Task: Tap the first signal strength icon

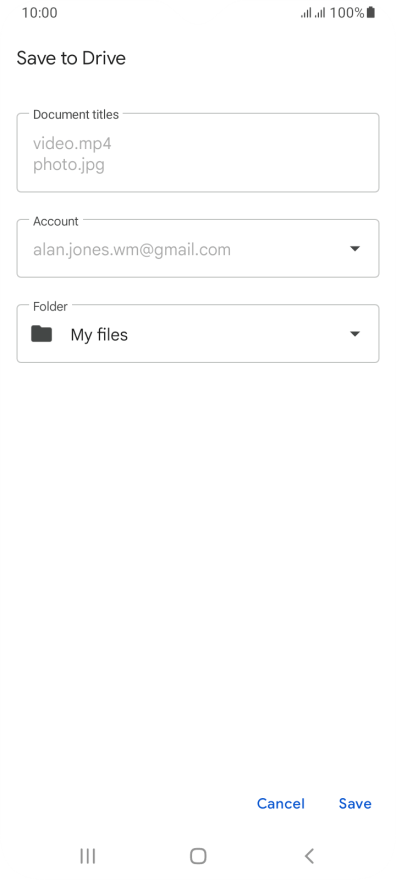Action: [306, 13]
